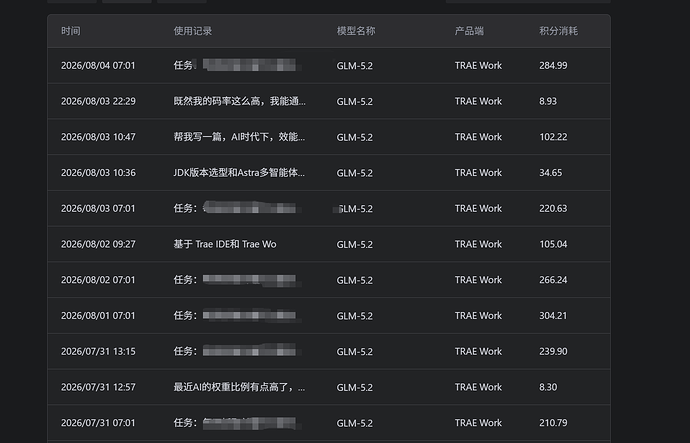Click the 8.30 points value

[x=548, y=387]
